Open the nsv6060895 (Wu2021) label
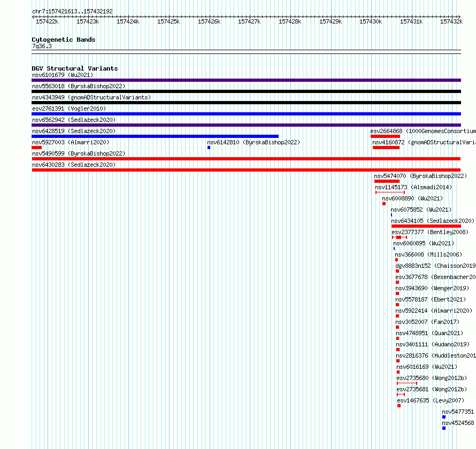Screen dimensions: 476x449 (424, 243)
